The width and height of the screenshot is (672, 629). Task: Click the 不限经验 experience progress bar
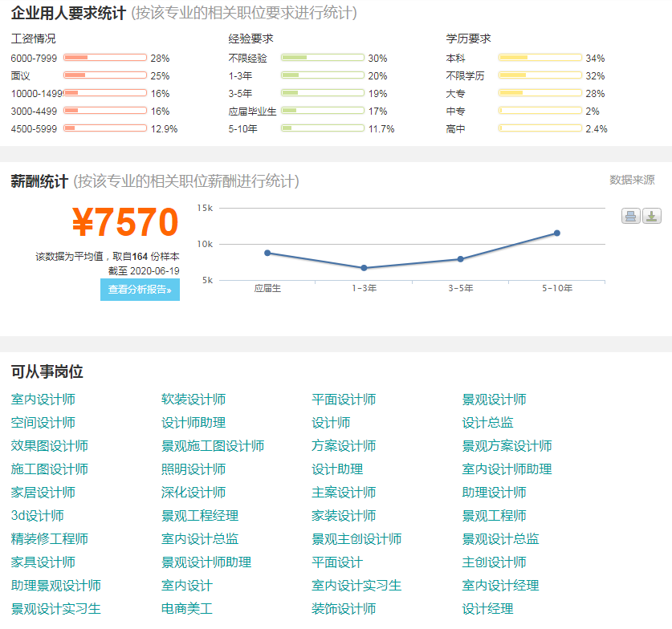323,58
